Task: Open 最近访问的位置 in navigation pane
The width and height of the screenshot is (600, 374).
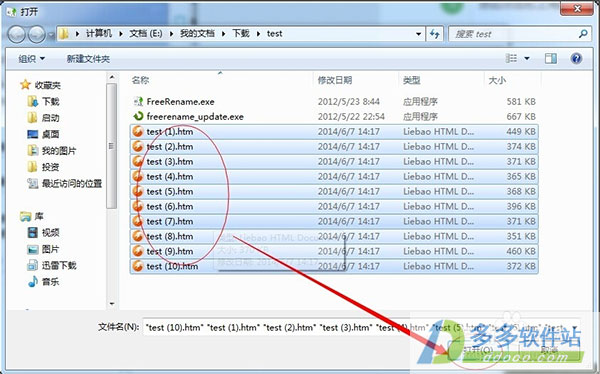Action: click(72, 184)
